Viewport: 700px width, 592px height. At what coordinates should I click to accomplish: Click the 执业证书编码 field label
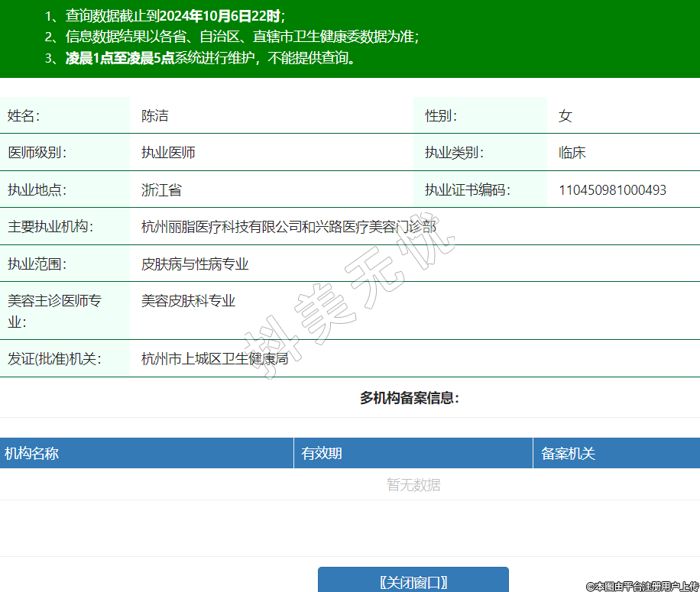[468, 190]
